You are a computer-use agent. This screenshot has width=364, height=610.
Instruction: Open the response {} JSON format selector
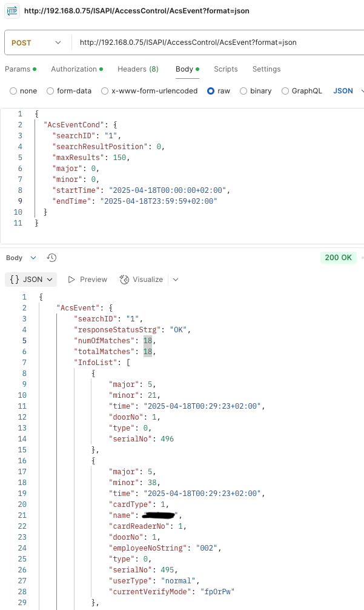click(x=31, y=280)
